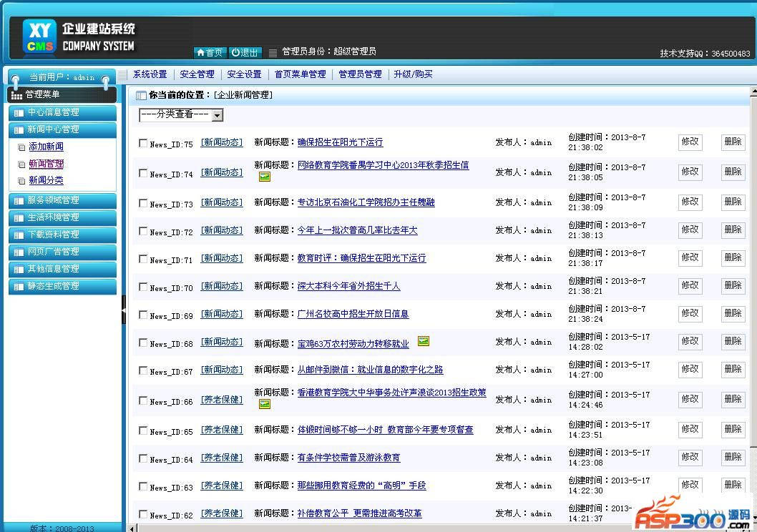Open news title 深大本科今年省外招生千人
This screenshot has width=757, height=532.
(348, 286)
